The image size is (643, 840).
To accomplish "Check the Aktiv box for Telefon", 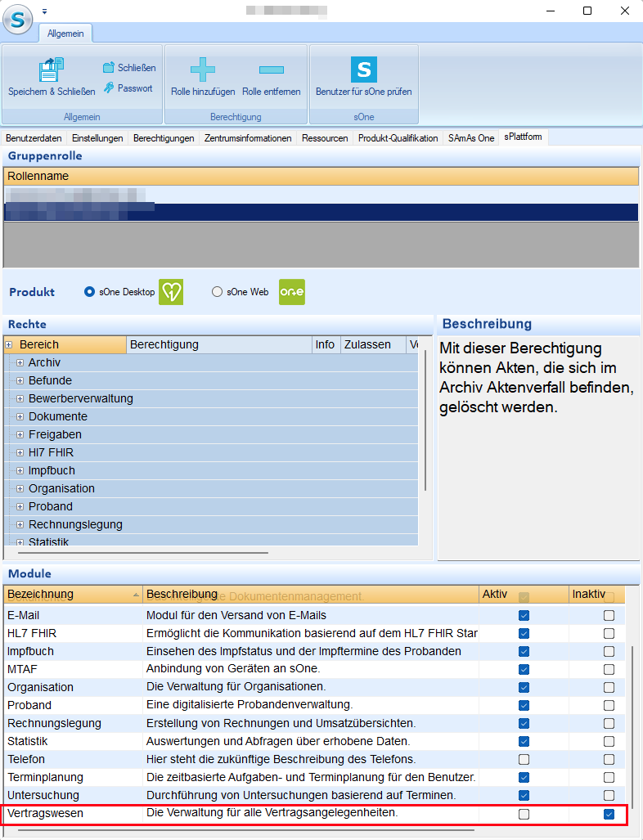I will click(524, 760).
